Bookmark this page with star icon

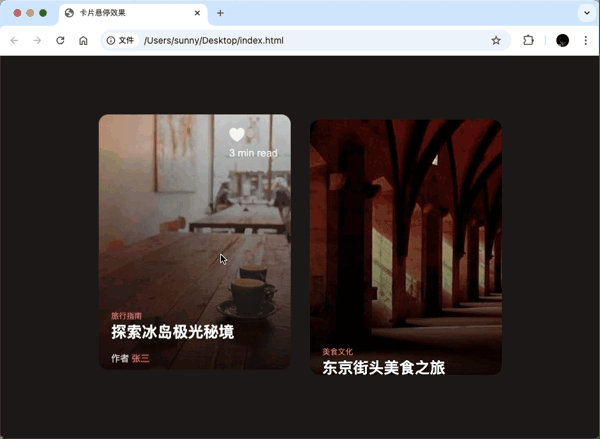click(x=496, y=40)
